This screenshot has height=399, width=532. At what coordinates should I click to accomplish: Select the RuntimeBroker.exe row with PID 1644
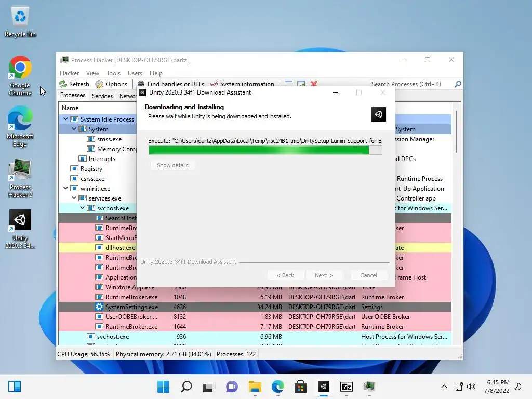255,326
